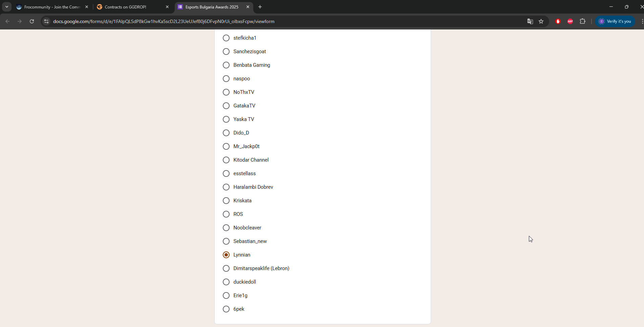Click the Verify it's you profile button
The height and width of the screenshot is (327, 644).
click(615, 21)
